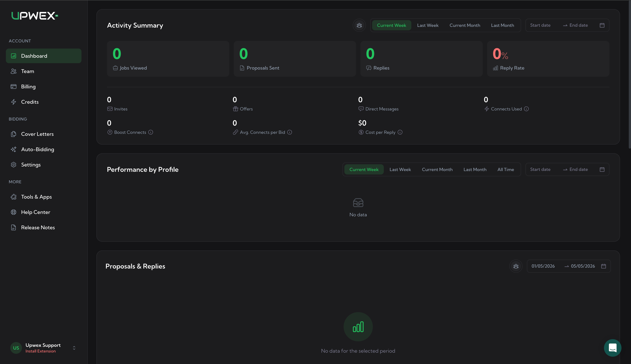
Task: Click the Offers gift icon
Action: coord(235,109)
